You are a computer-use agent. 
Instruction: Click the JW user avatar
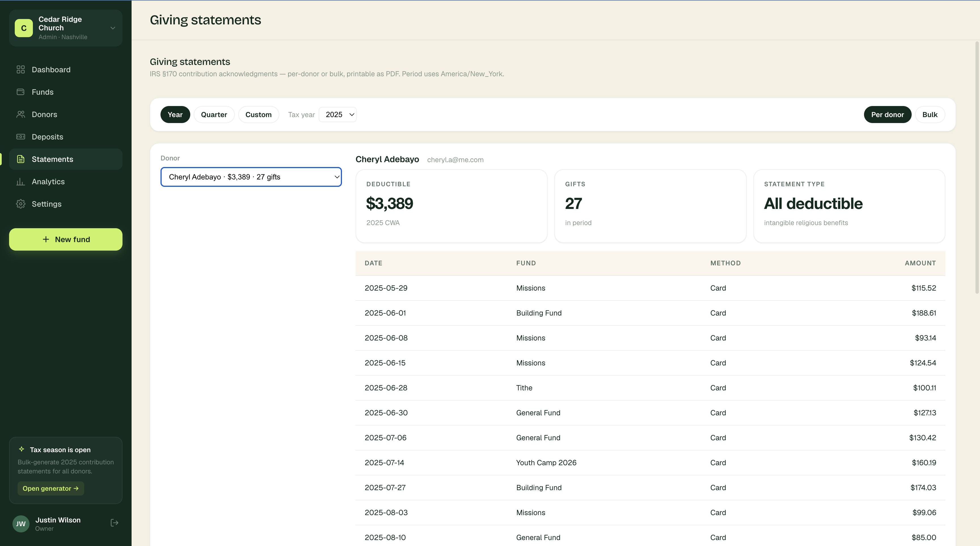[21, 524]
